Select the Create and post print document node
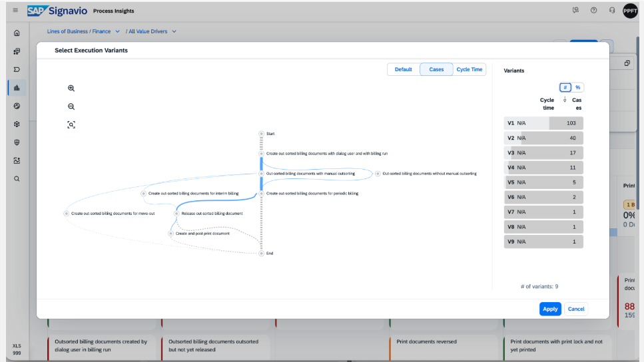Screen dimensions: 644x362 pyautogui.click(x=171, y=234)
